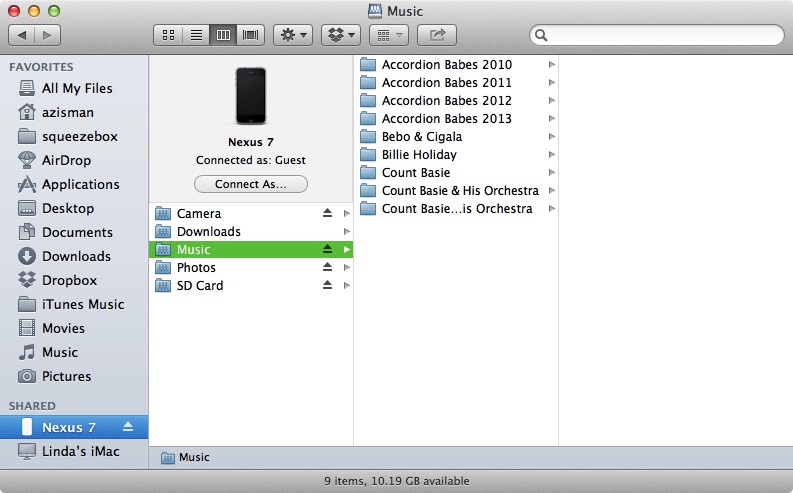Expand Accordion Babes 2013 arrow

pos(552,118)
